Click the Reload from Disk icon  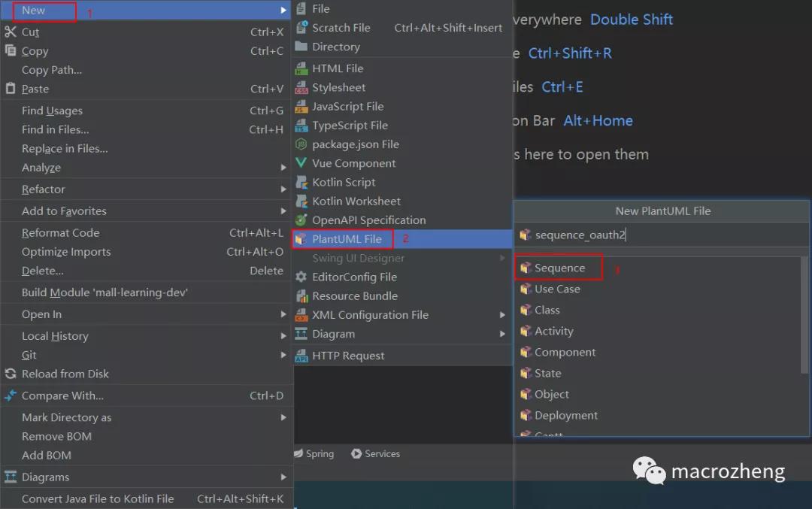pos(11,374)
